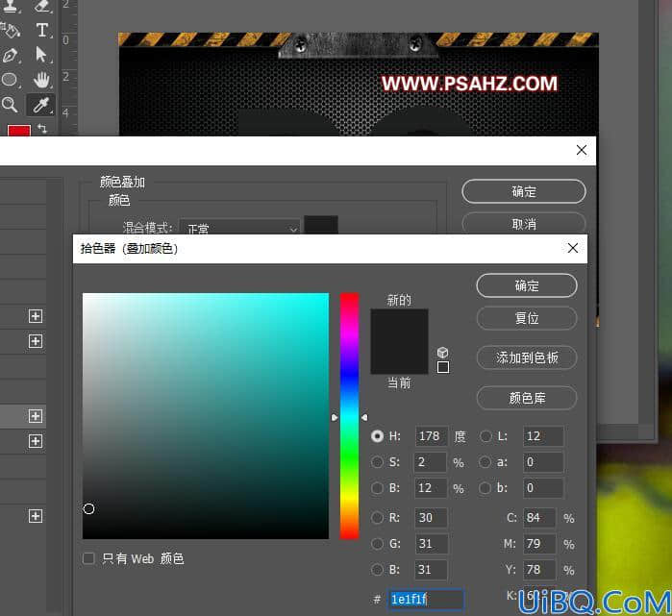Select the Path Selection arrow tool

pyautogui.click(x=41, y=55)
